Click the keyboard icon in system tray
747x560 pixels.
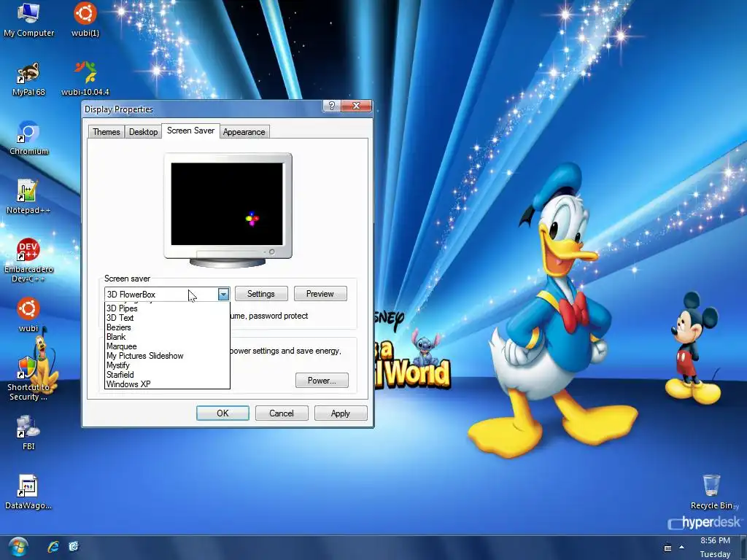pos(668,548)
